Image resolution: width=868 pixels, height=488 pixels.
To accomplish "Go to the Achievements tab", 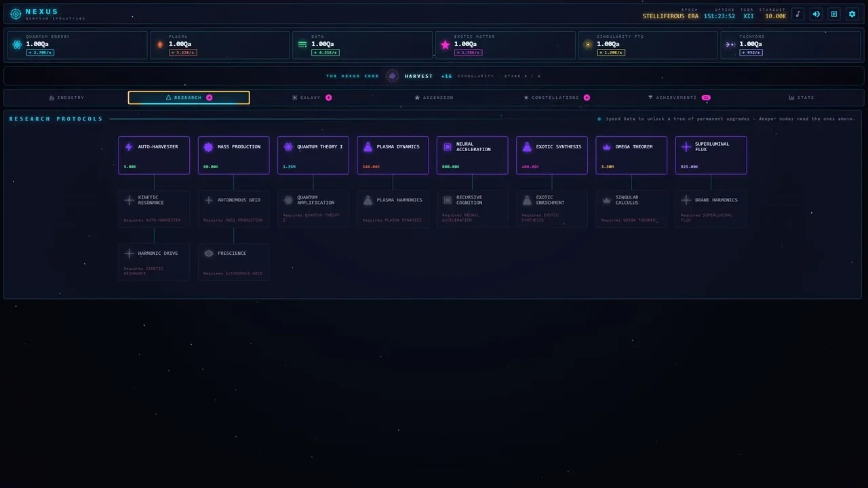I will 678,98.
